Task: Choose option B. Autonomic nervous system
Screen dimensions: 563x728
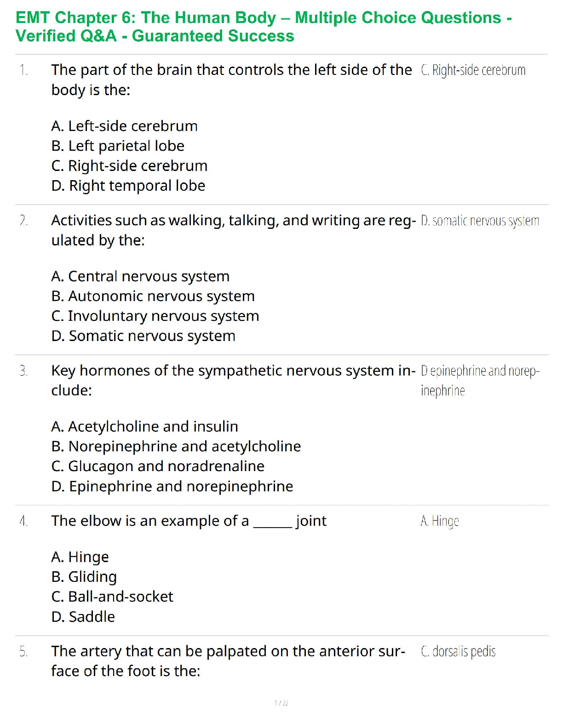Action: [153, 296]
